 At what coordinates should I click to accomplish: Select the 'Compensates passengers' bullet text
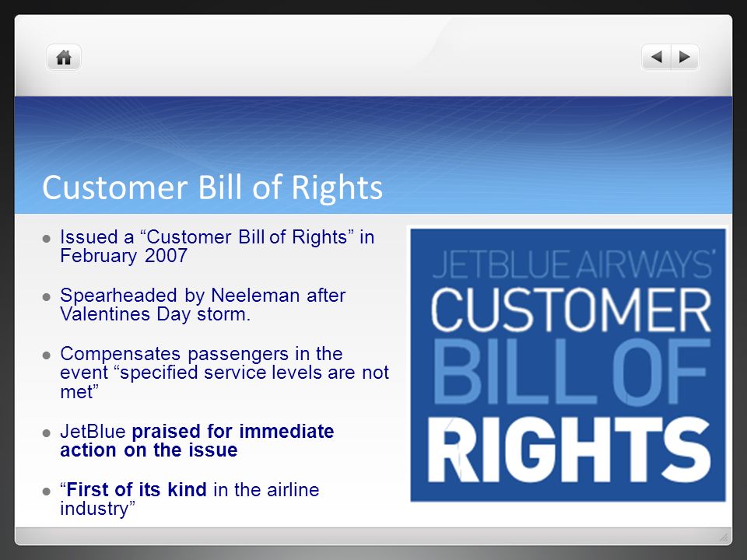[224, 373]
